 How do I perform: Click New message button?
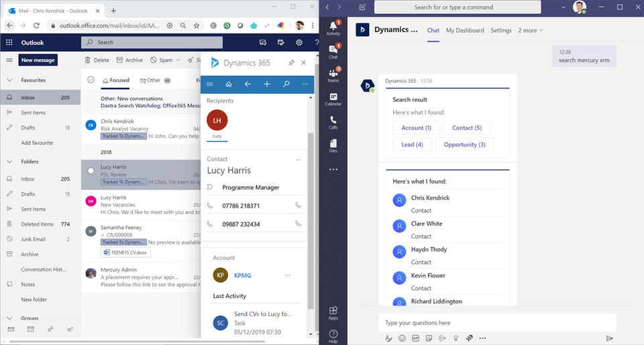pos(38,60)
